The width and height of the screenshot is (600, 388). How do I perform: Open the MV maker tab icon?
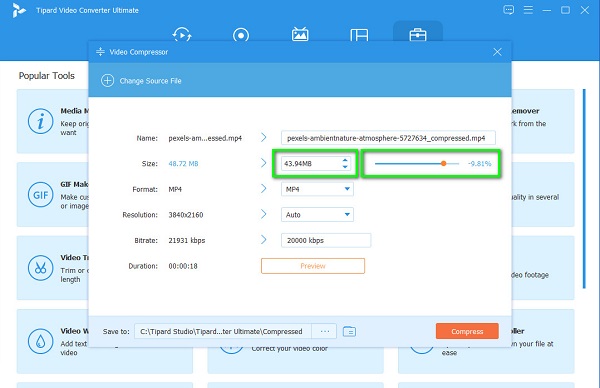(x=300, y=34)
